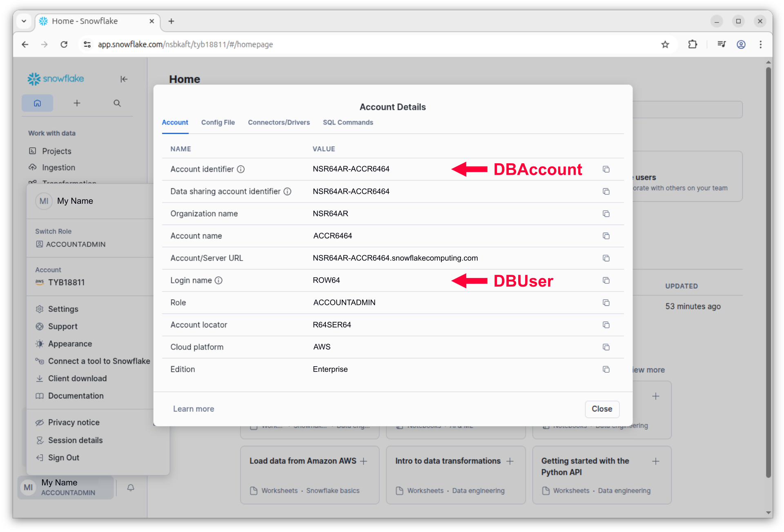Image resolution: width=784 pixels, height=532 pixels.
Task: Open the notifications bell
Action: coord(131,487)
